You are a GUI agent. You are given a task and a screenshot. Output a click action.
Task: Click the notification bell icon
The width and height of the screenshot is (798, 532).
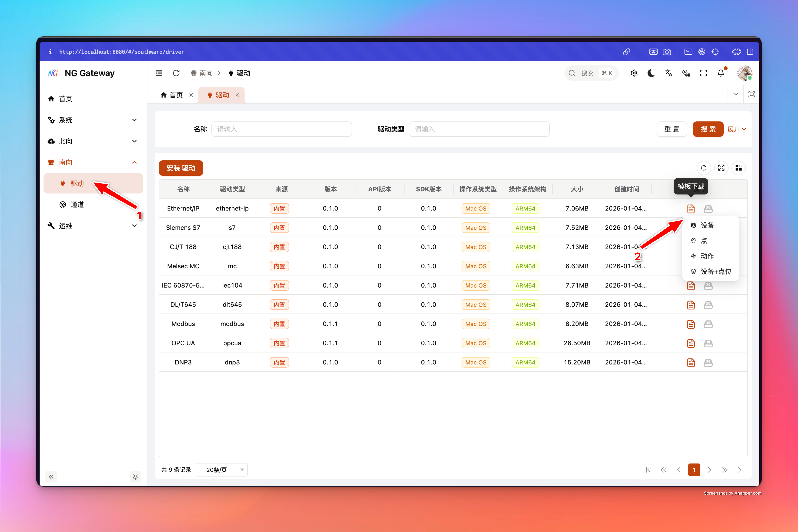pos(721,73)
